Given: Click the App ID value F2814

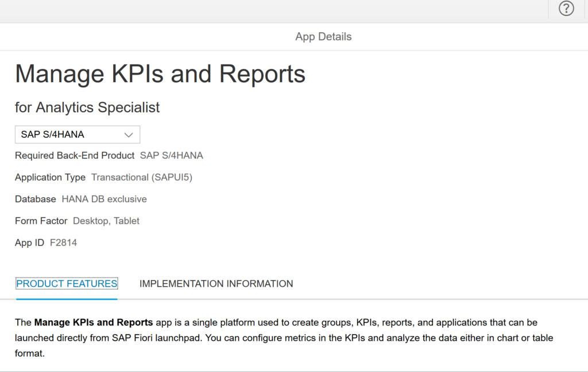Looking at the screenshot, I should click(x=64, y=242).
